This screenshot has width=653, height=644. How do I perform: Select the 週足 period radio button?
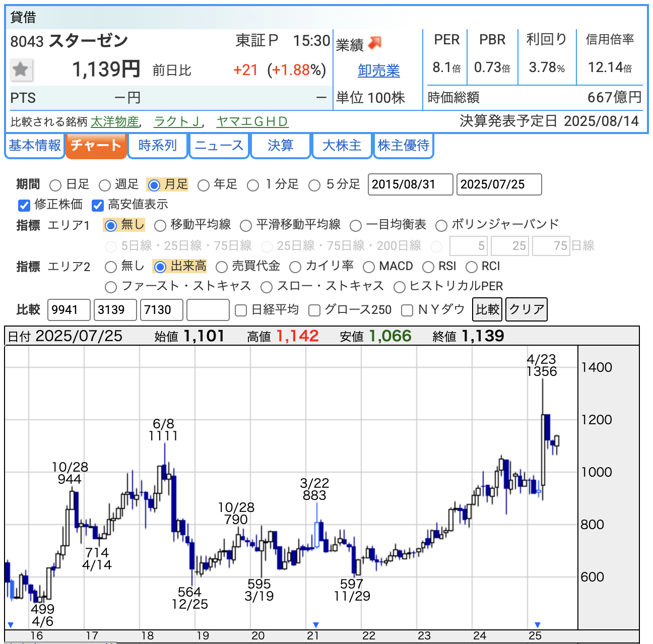[105, 185]
